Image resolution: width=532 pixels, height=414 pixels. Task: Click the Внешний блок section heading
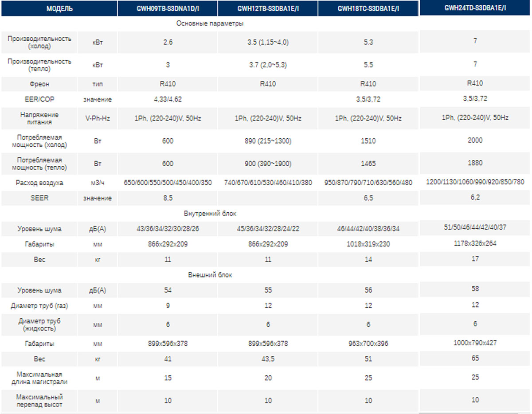pyautogui.click(x=210, y=275)
